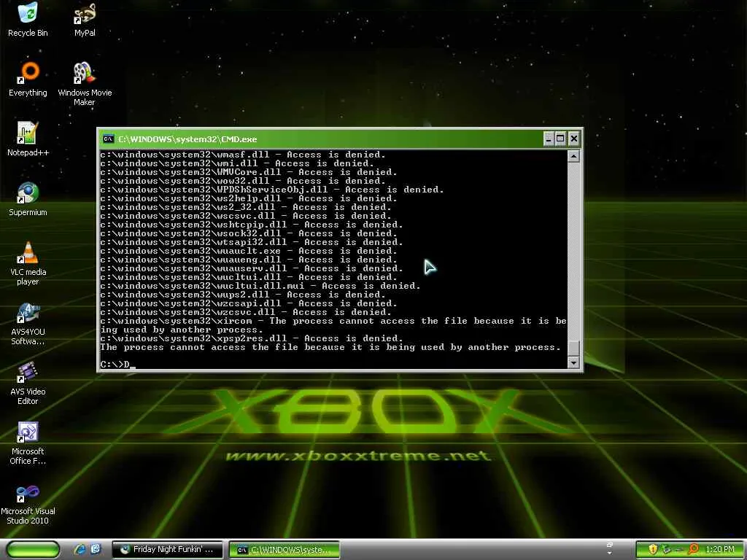This screenshot has height=560, width=747.
Task: Open the CMD window system menu icon
Action: pyautogui.click(x=108, y=139)
